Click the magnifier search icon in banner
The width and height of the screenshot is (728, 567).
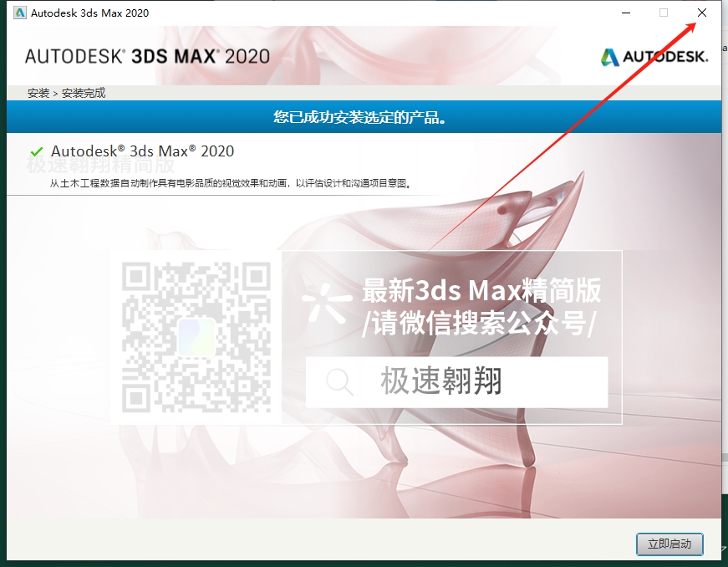(x=339, y=382)
